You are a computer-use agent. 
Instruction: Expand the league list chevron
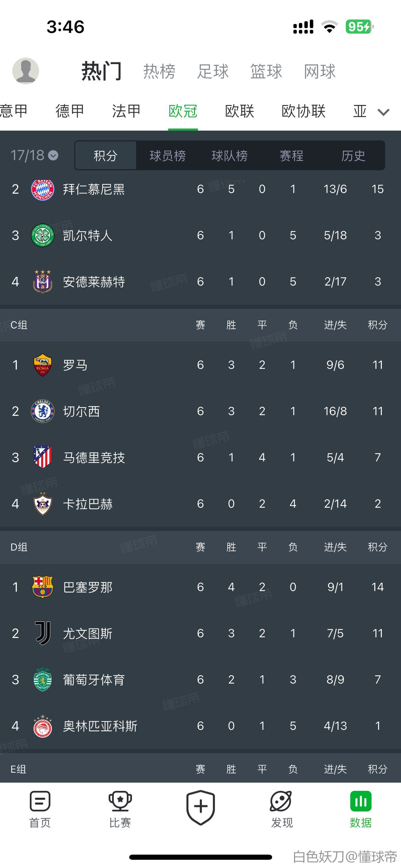(x=383, y=112)
